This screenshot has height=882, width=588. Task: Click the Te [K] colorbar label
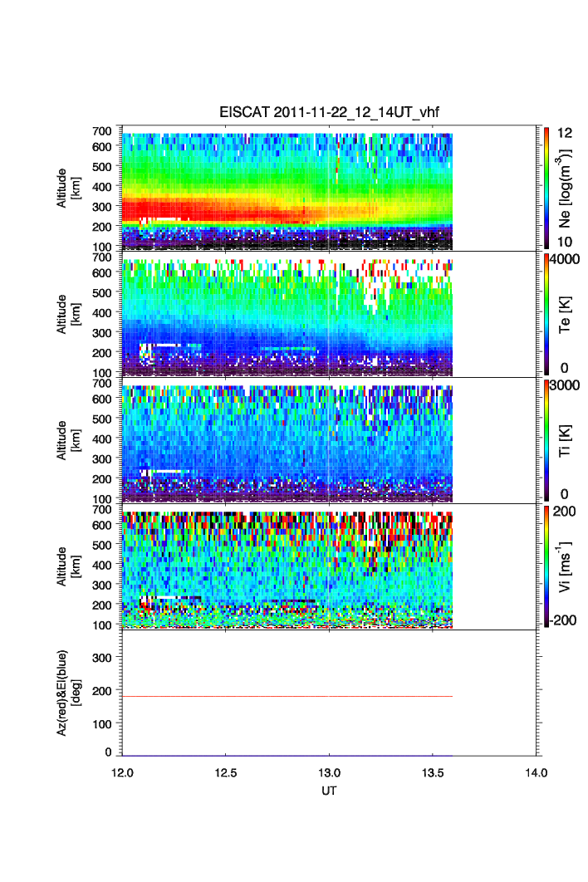coord(565,315)
